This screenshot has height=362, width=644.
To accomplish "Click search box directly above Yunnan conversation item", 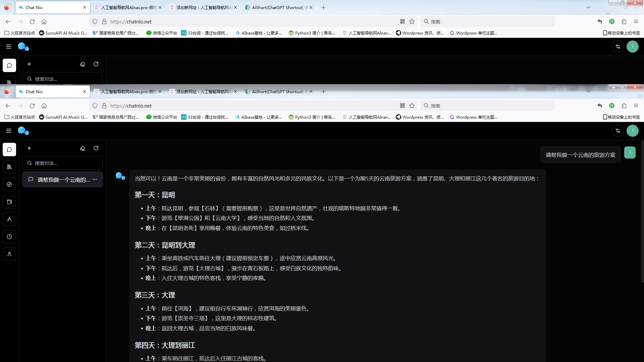I will (63, 163).
